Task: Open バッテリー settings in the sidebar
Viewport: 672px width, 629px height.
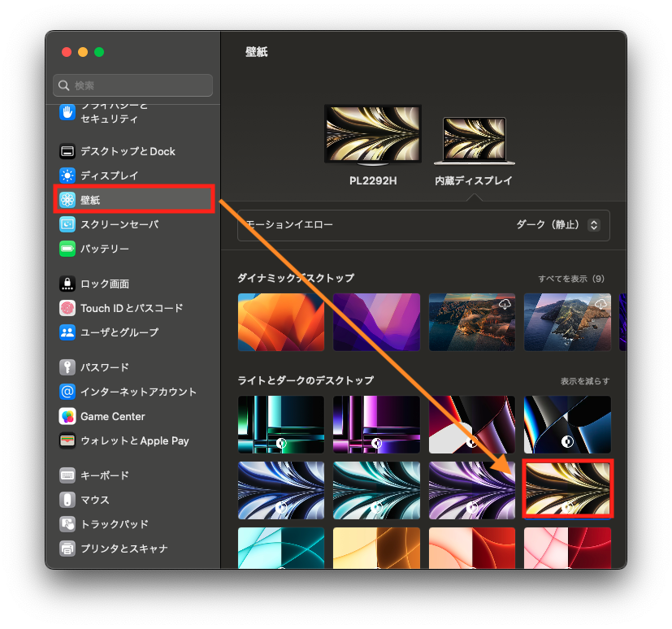Action: [94, 249]
